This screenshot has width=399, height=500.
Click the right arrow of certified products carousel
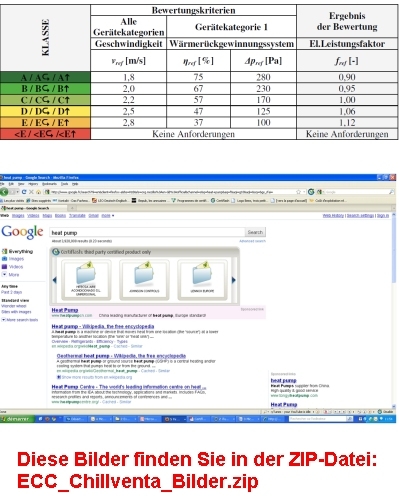tap(234, 280)
